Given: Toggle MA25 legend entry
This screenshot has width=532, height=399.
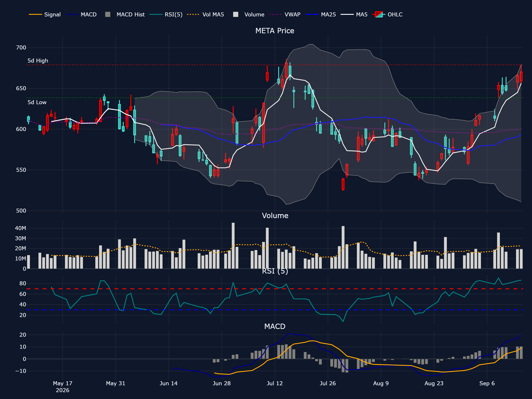Looking at the screenshot, I should coord(321,14).
